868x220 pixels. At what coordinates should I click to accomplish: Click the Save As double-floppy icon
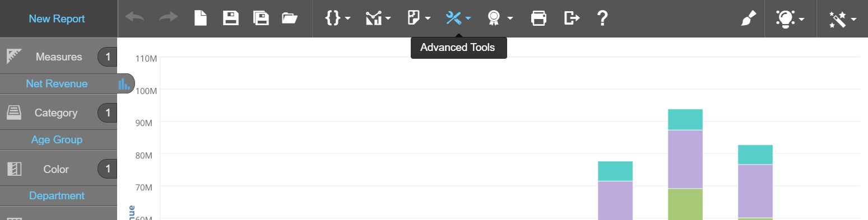click(261, 18)
